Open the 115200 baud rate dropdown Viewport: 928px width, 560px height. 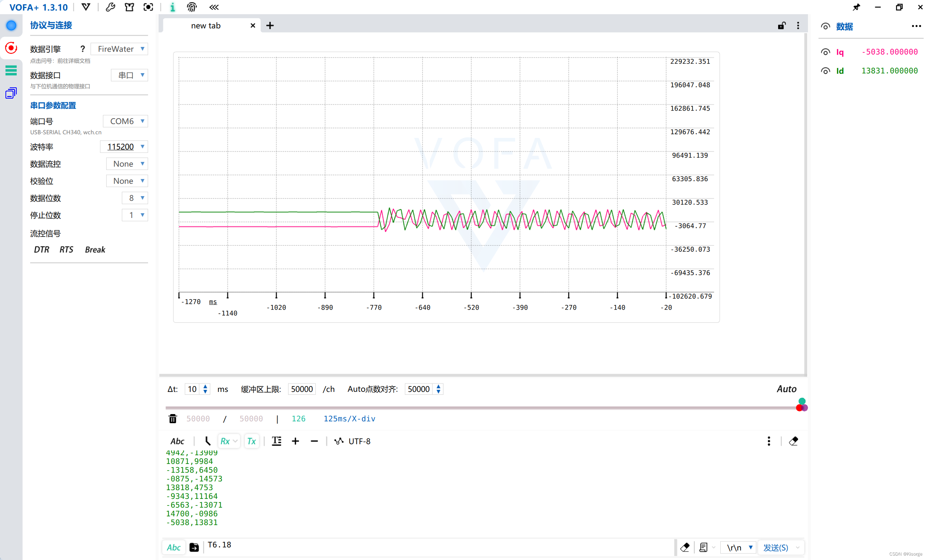[124, 147]
